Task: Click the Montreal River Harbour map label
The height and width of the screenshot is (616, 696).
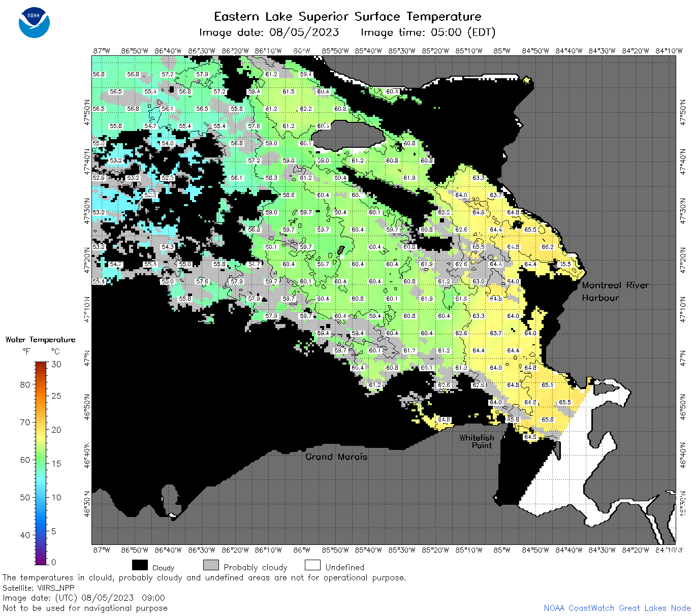Action: coord(615,291)
